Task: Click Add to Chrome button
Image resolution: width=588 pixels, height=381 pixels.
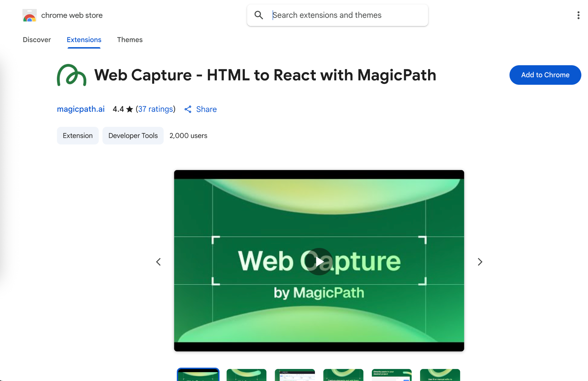Action: (x=545, y=75)
